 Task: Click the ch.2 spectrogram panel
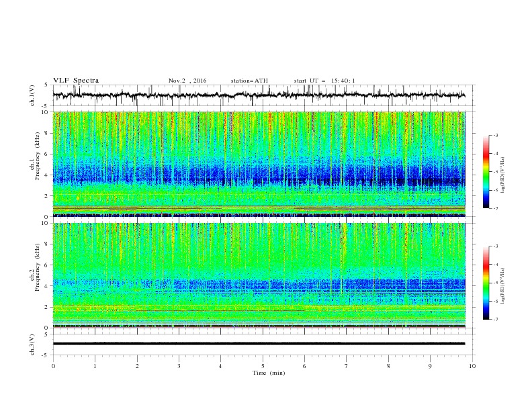[x=259, y=275]
